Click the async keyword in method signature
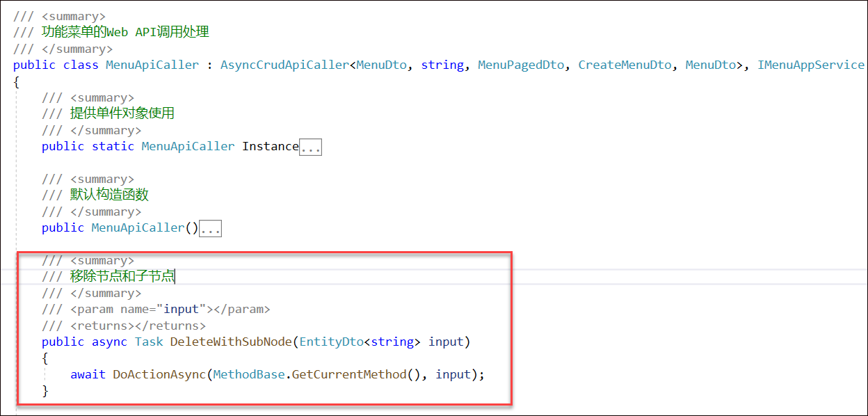This screenshot has width=868, height=416. pos(109,342)
